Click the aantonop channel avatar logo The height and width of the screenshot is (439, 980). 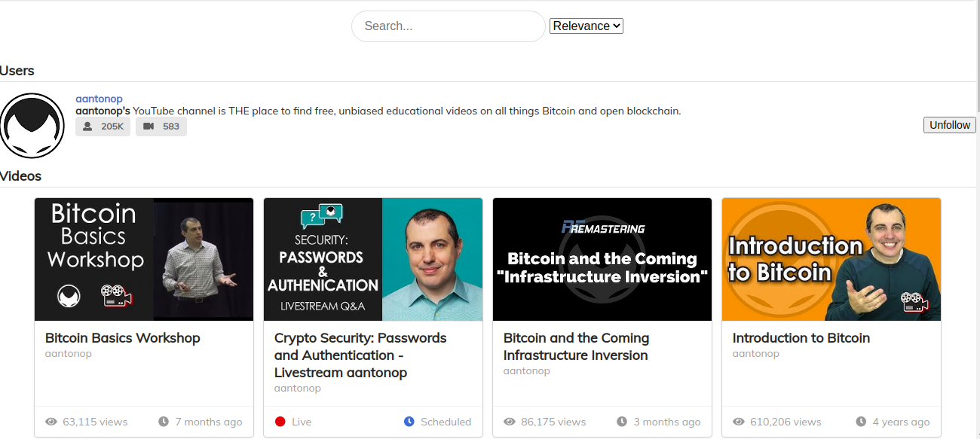coord(32,126)
